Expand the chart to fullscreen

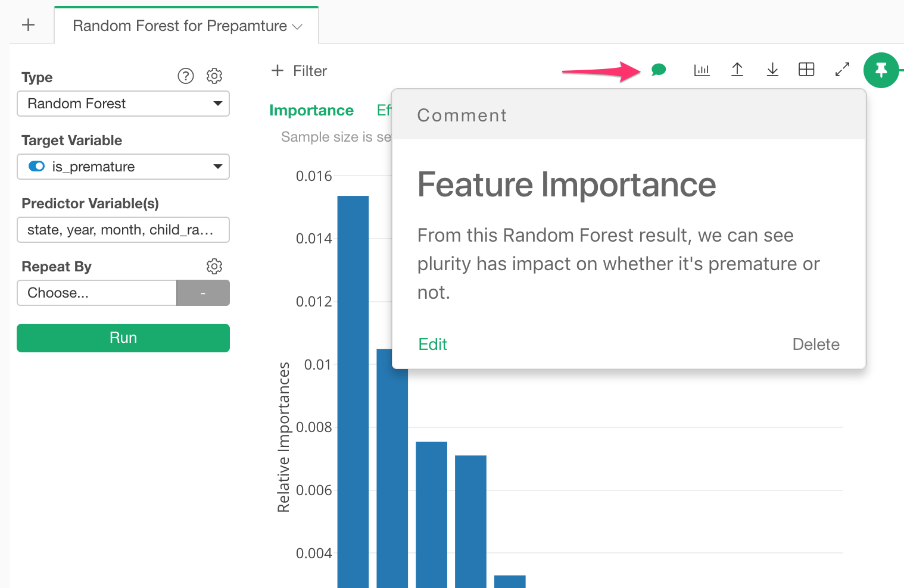(x=841, y=70)
